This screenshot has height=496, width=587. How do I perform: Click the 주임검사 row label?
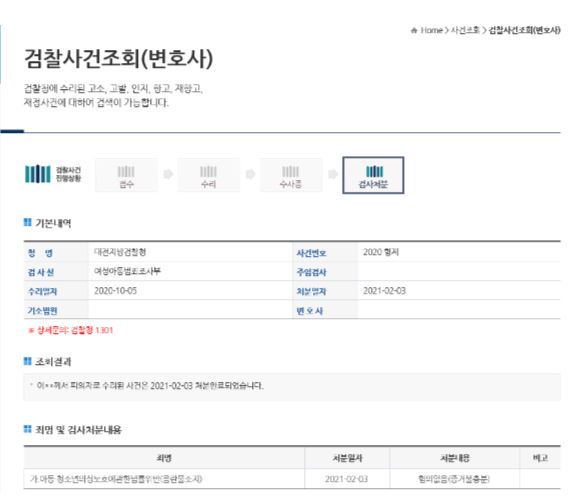pyautogui.click(x=311, y=272)
